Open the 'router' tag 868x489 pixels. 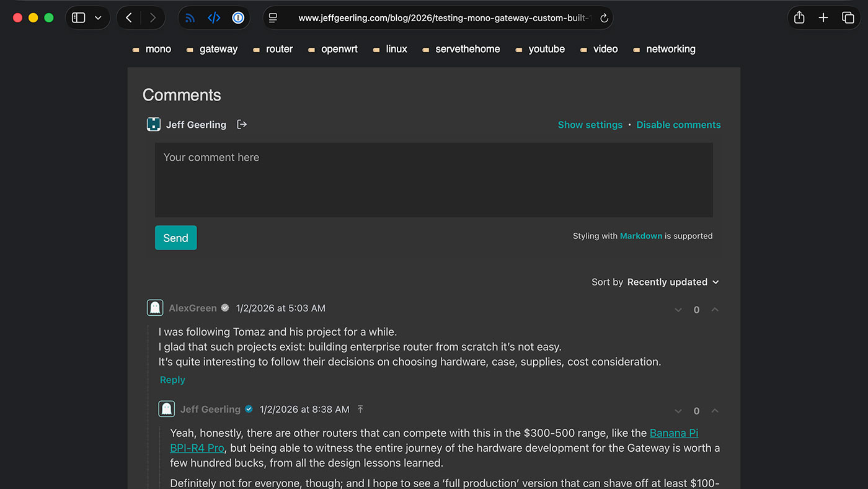(x=279, y=49)
